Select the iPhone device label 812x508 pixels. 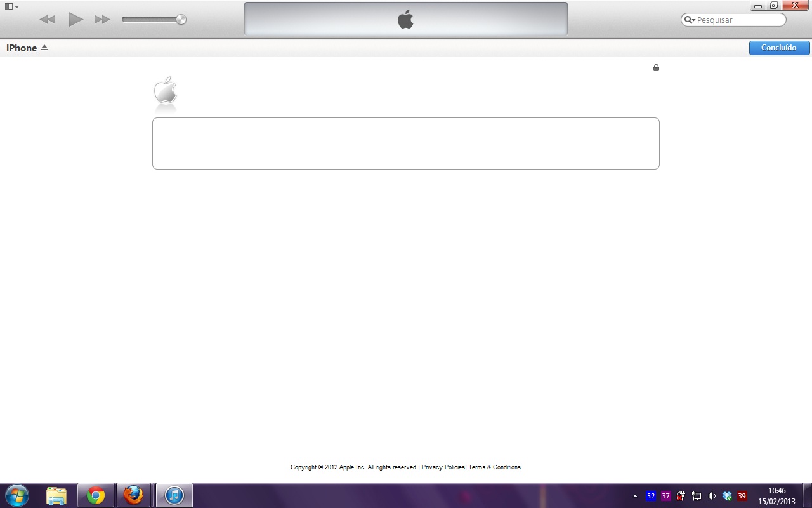(22, 48)
